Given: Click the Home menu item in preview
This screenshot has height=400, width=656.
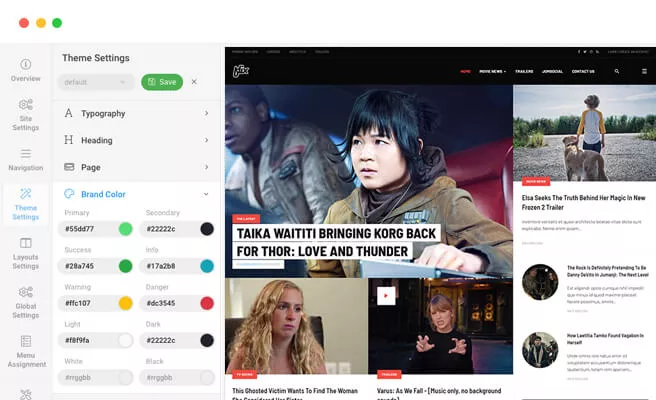Looking at the screenshot, I should (465, 72).
